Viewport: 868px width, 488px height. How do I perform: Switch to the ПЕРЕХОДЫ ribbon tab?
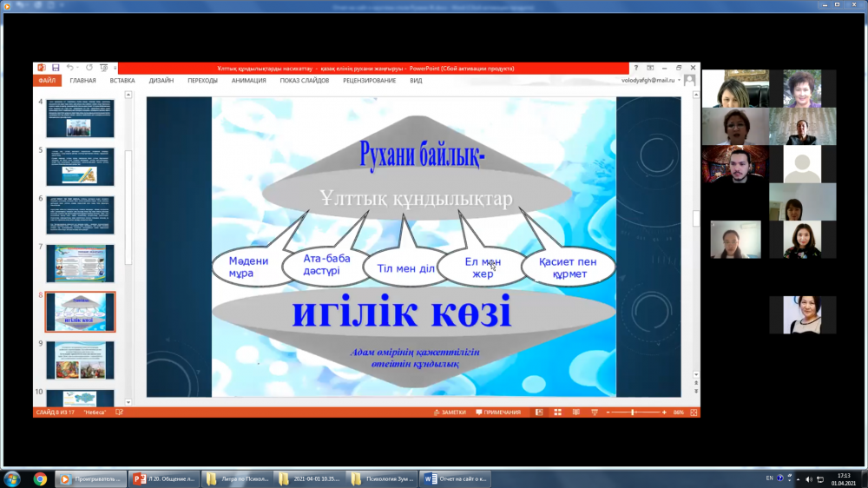(202, 80)
